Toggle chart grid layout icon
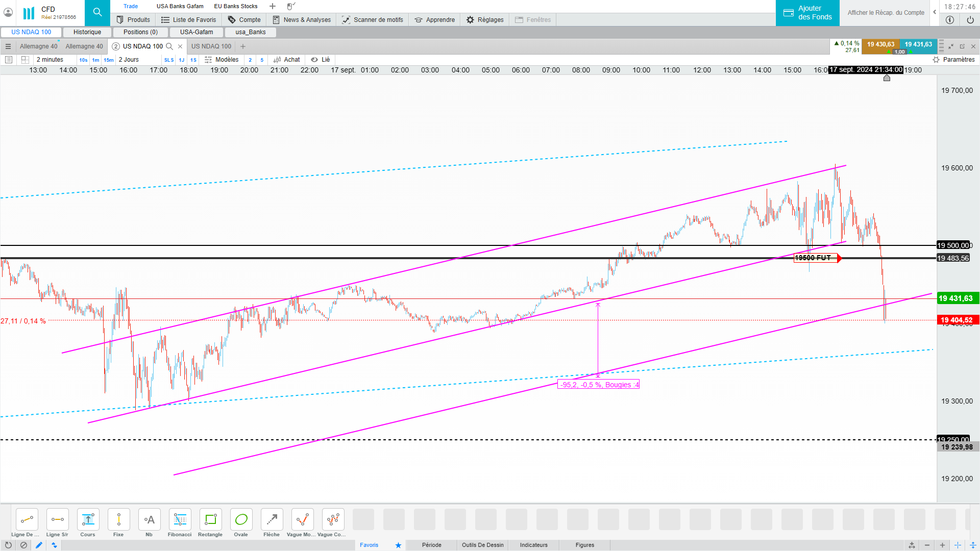The width and height of the screenshot is (980, 551). pyautogui.click(x=25, y=60)
